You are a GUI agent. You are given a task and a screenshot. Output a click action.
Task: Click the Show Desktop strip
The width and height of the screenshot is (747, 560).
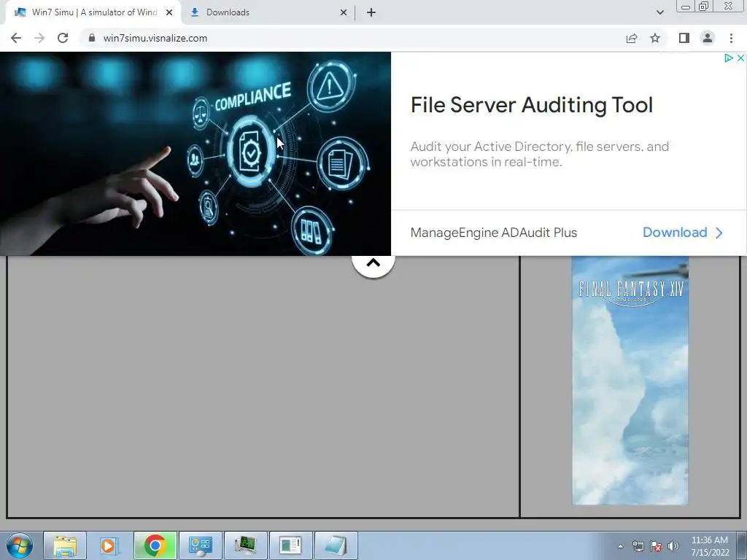coord(742,545)
